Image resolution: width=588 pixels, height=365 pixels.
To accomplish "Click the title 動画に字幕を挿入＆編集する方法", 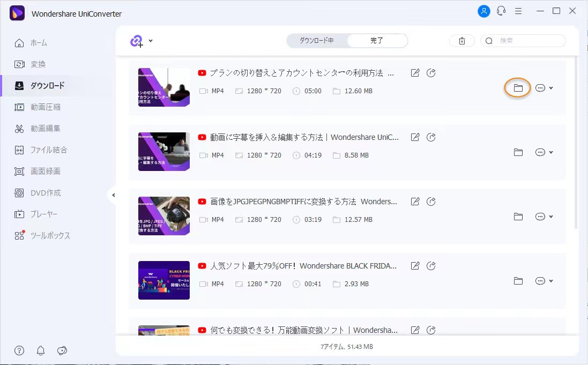I will pyautogui.click(x=266, y=137).
